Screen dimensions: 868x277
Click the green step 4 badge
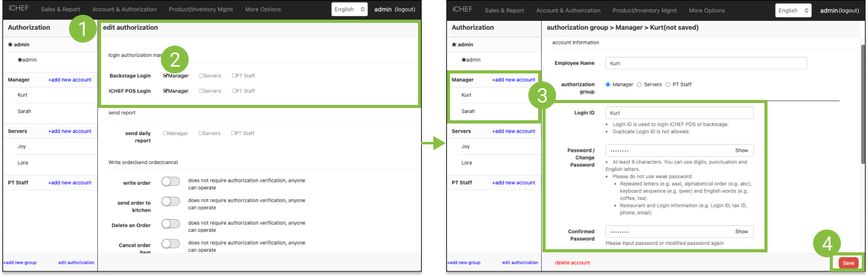827,242
